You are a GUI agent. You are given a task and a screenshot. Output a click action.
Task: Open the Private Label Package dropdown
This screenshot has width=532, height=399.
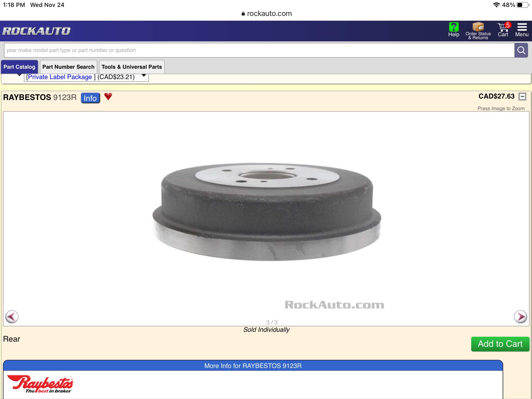tap(86, 77)
